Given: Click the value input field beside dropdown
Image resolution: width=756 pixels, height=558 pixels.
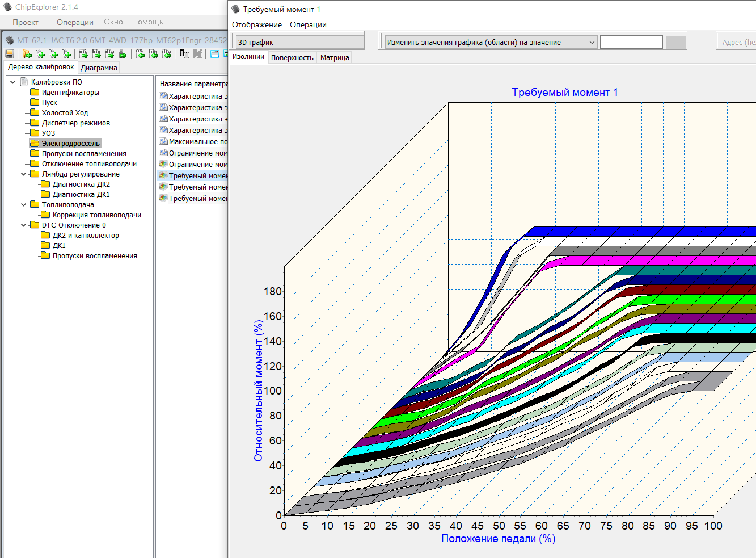Looking at the screenshot, I should coord(631,43).
